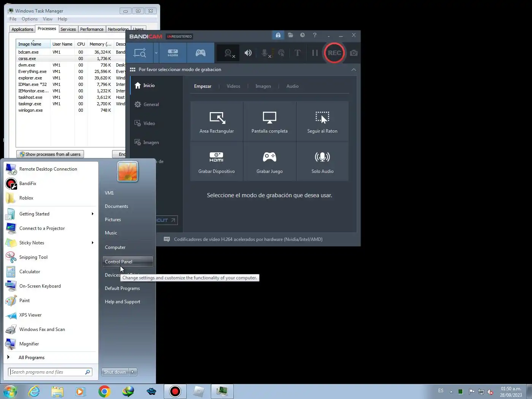The width and height of the screenshot is (532, 399).
Task: Toggle speaker sound icon in Bandicam
Action: [248, 53]
